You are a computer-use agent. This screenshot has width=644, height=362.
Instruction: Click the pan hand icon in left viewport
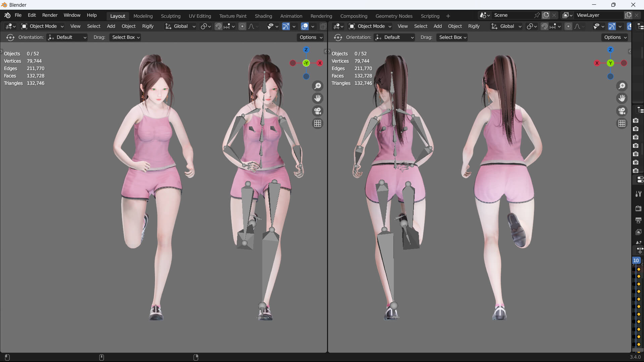click(317, 98)
